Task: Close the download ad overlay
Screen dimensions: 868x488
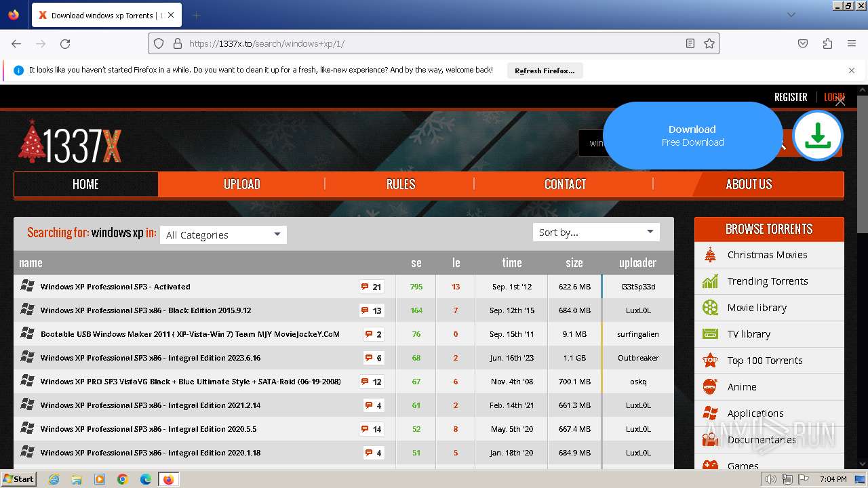Action: pos(840,101)
